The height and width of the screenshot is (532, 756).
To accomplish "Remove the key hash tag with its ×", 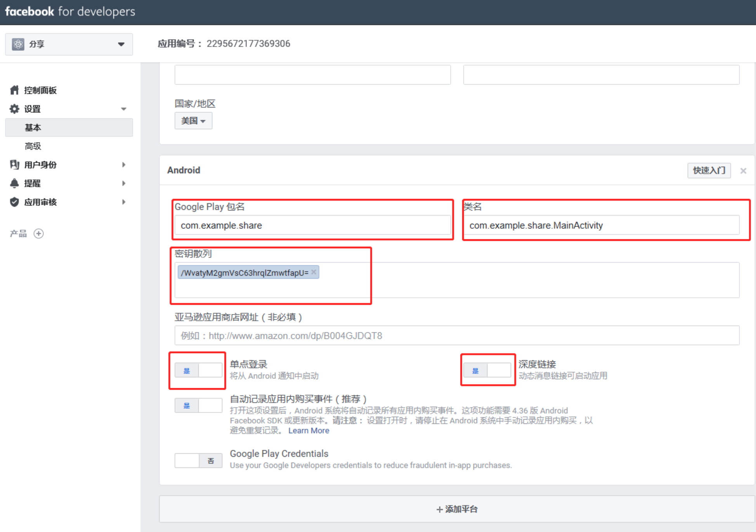I will (x=314, y=272).
